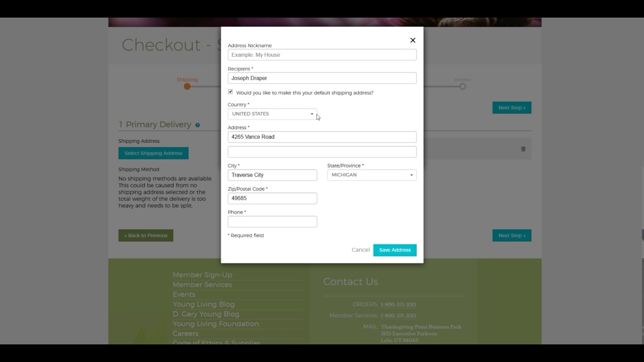Close the address dialog with the X

(413, 40)
